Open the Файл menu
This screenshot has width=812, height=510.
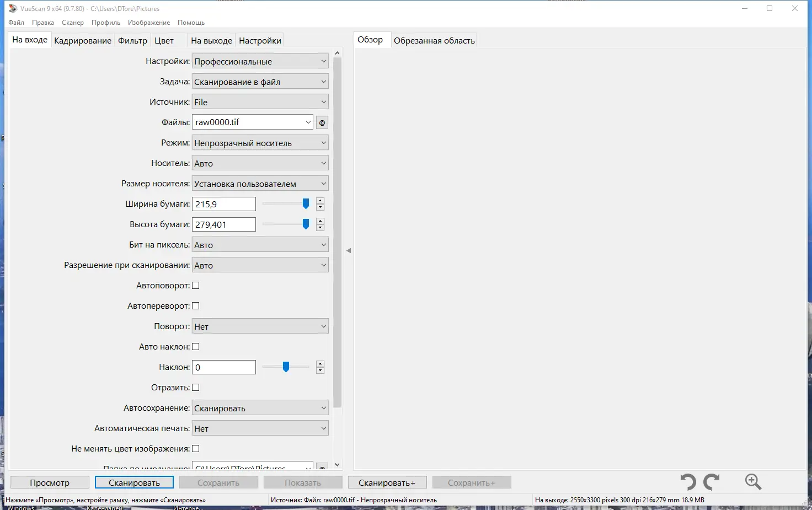[x=16, y=23]
